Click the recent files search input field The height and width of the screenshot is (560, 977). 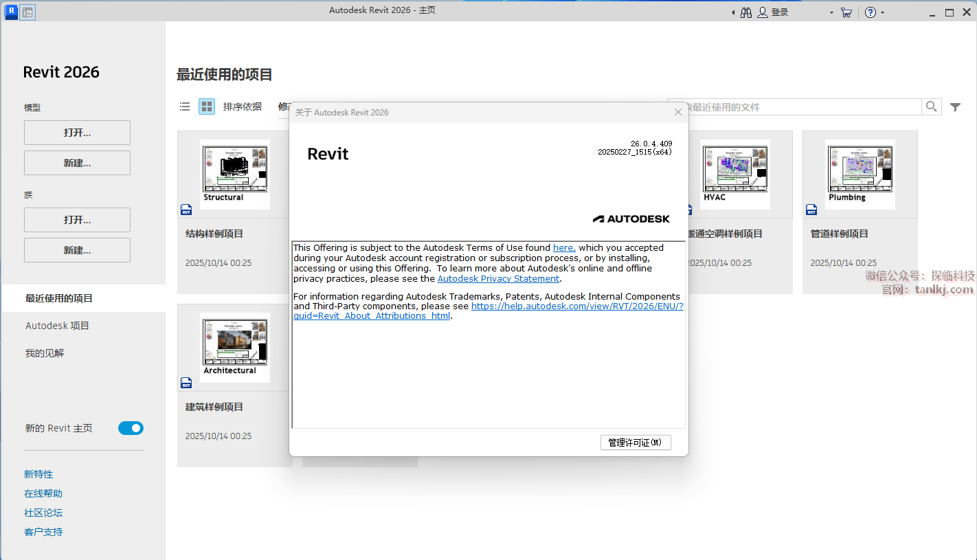click(794, 107)
